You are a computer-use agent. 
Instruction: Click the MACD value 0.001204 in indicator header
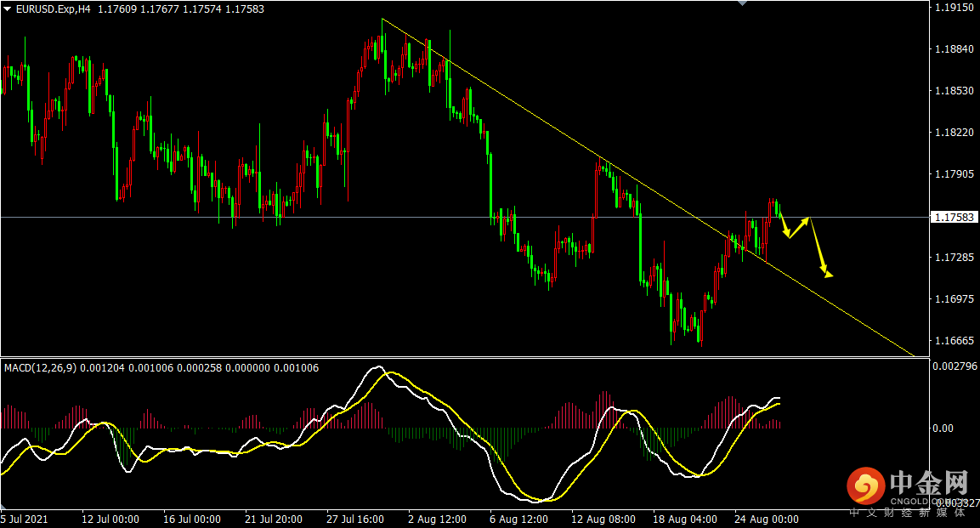[x=103, y=368]
